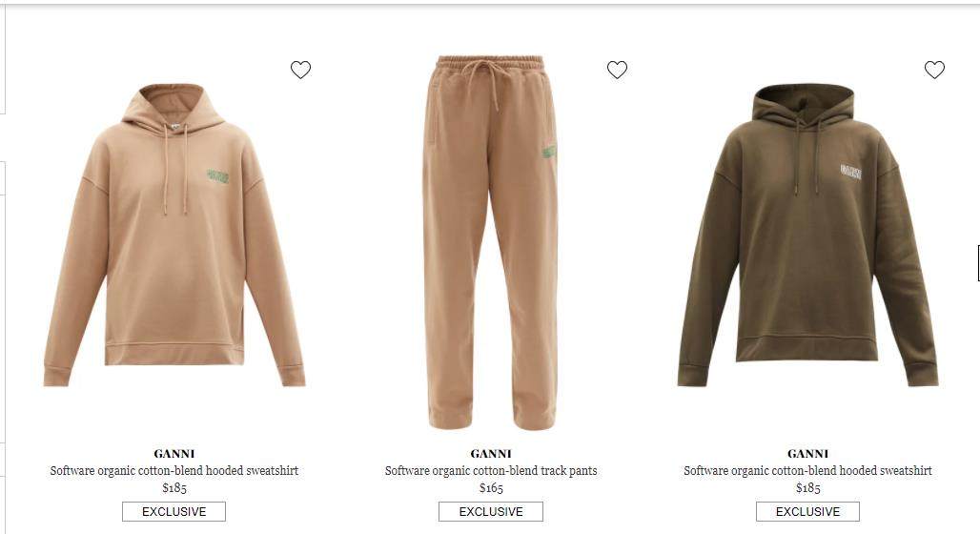
Task: Click the $165 price of track pants
Action: (491, 487)
